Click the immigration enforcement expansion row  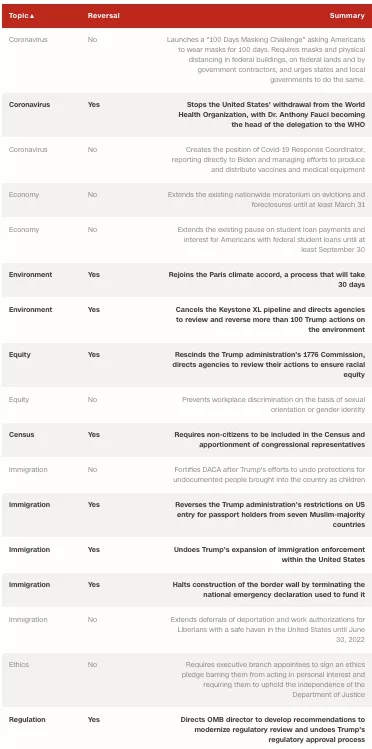click(186, 555)
